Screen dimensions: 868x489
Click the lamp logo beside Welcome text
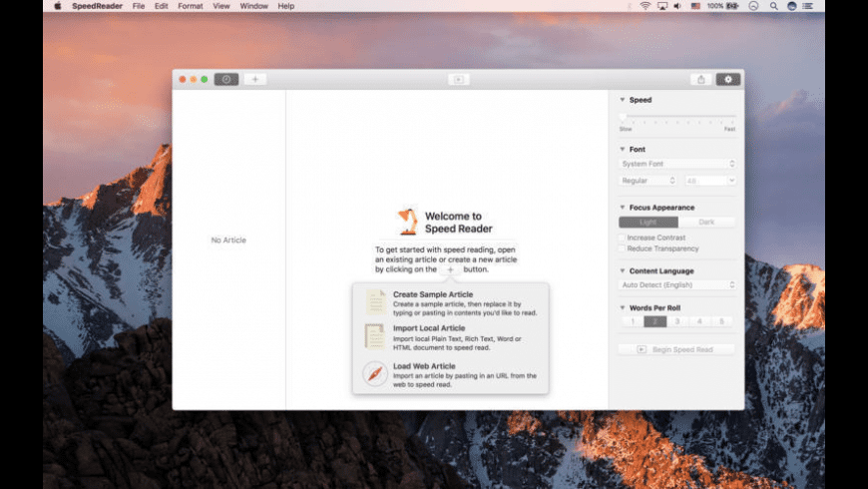click(408, 222)
